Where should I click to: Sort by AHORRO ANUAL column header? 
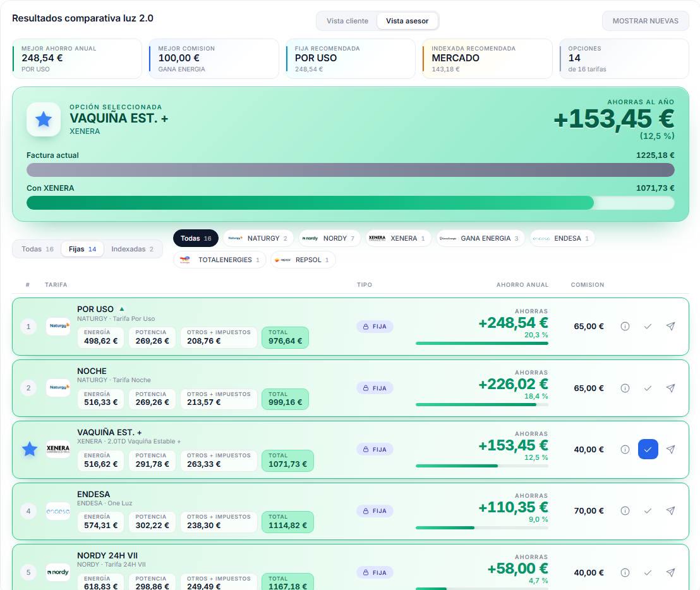(522, 285)
